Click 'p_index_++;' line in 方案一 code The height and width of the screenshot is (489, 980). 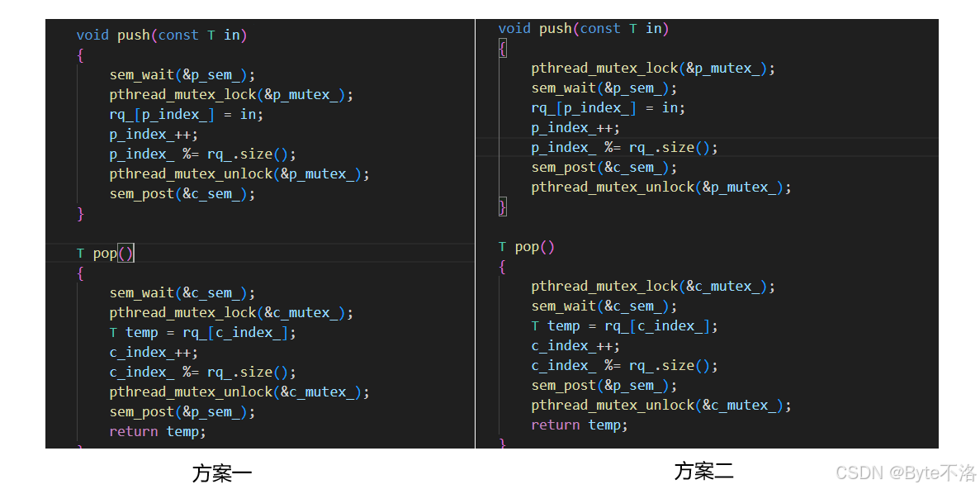pos(154,135)
